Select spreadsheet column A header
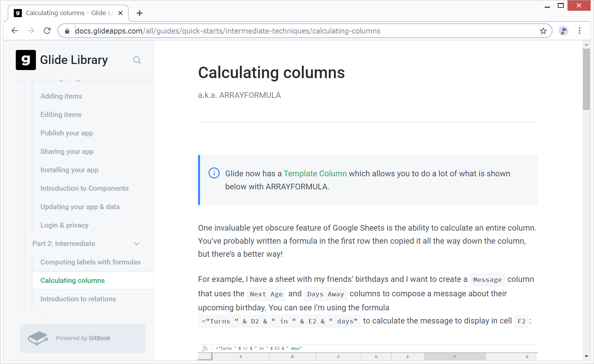 (241, 357)
